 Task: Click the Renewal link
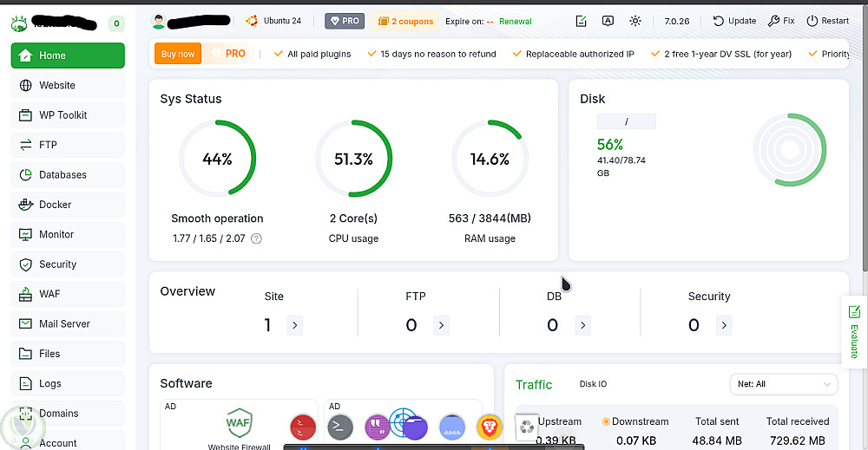pos(516,22)
